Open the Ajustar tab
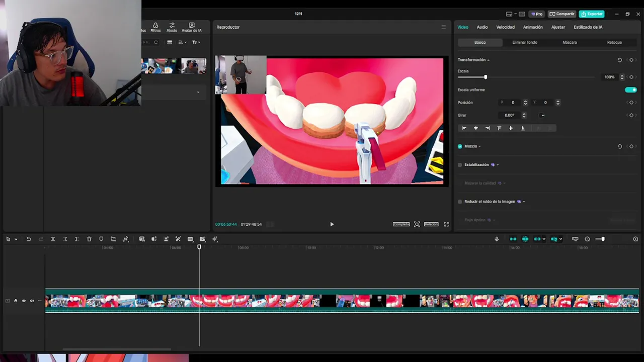The height and width of the screenshot is (362, 644). 558,27
